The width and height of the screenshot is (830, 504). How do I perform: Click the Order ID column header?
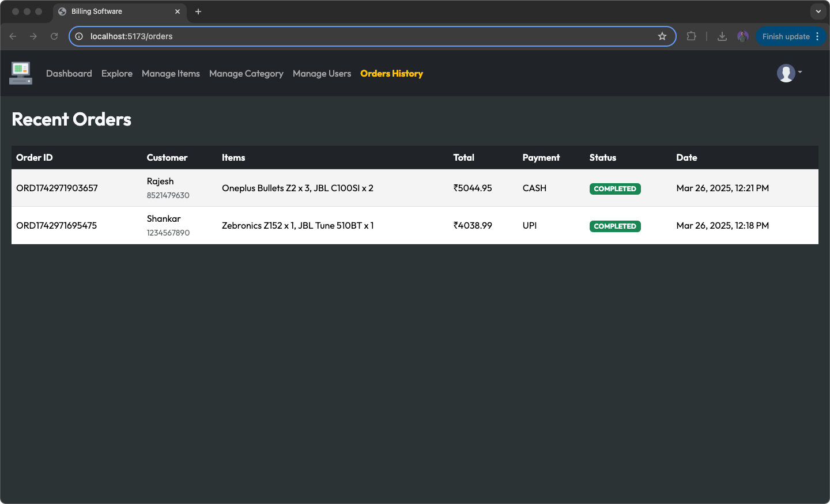[35, 158]
